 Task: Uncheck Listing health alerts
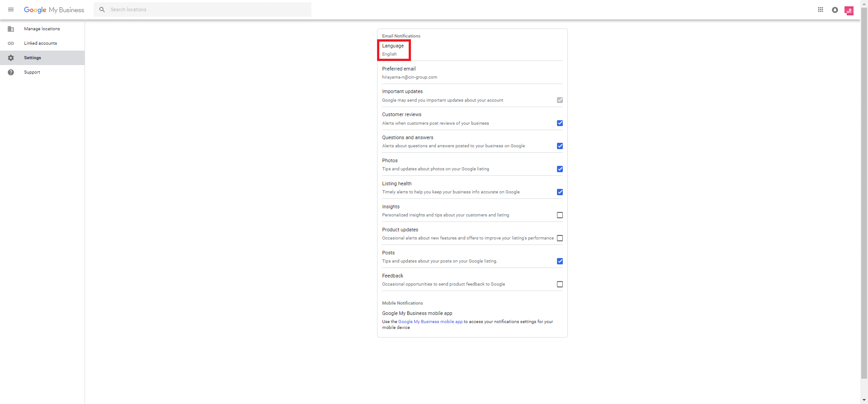pyautogui.click(x=560, y=192)
